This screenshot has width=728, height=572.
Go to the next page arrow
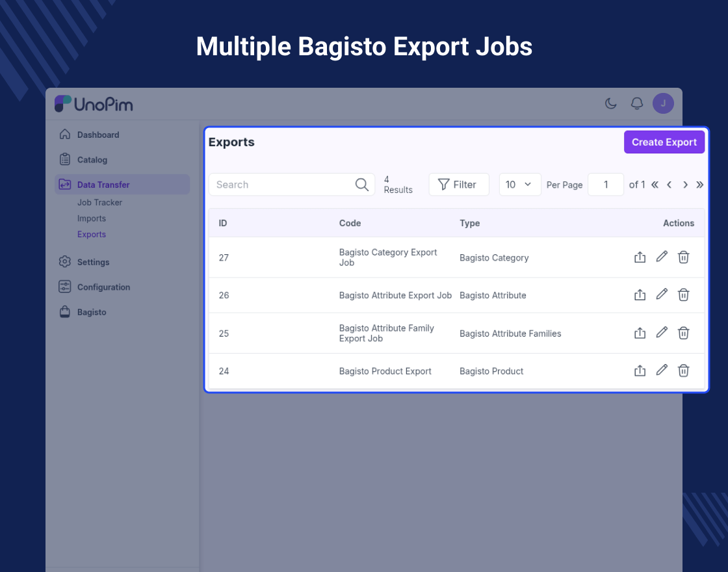(x=685, y=185)
